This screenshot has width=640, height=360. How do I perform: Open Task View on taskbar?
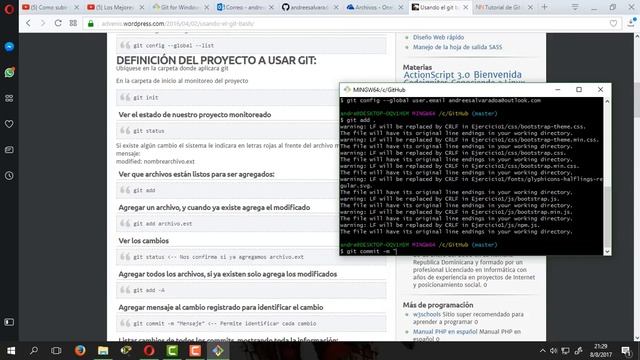click(56, 351)
